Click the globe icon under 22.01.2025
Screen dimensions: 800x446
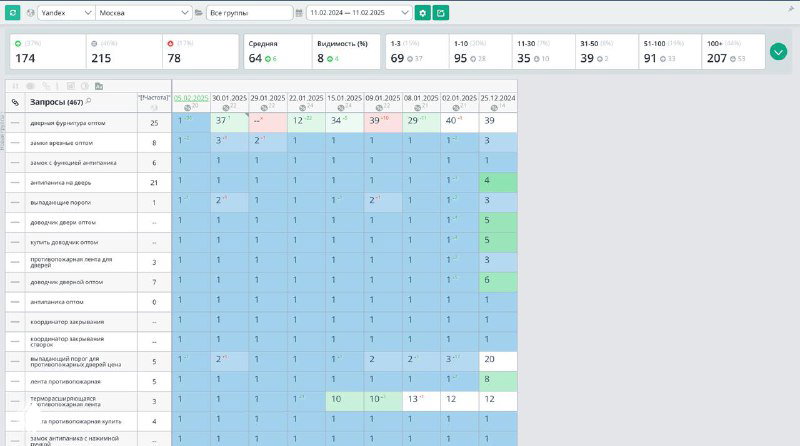coord(302,108)
